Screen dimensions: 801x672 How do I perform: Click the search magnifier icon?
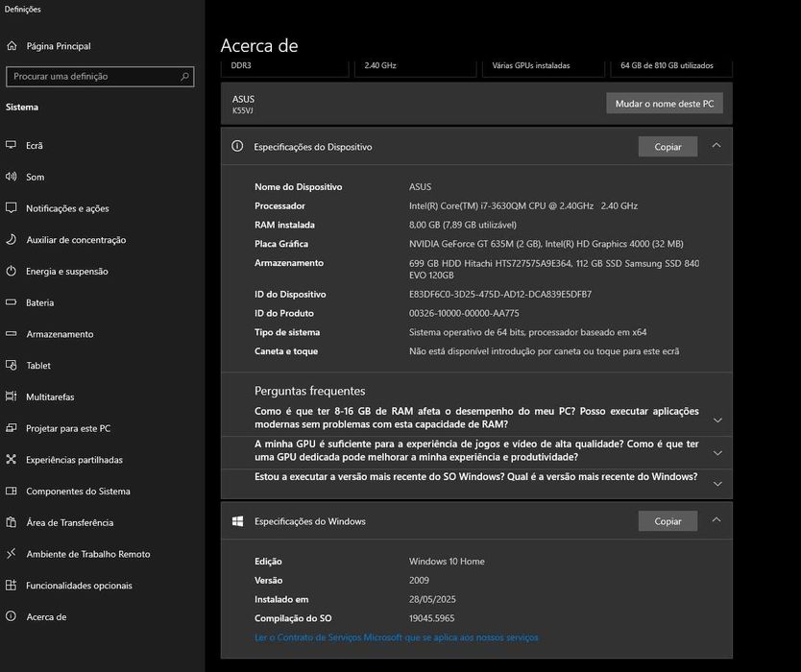coord(185,76)
